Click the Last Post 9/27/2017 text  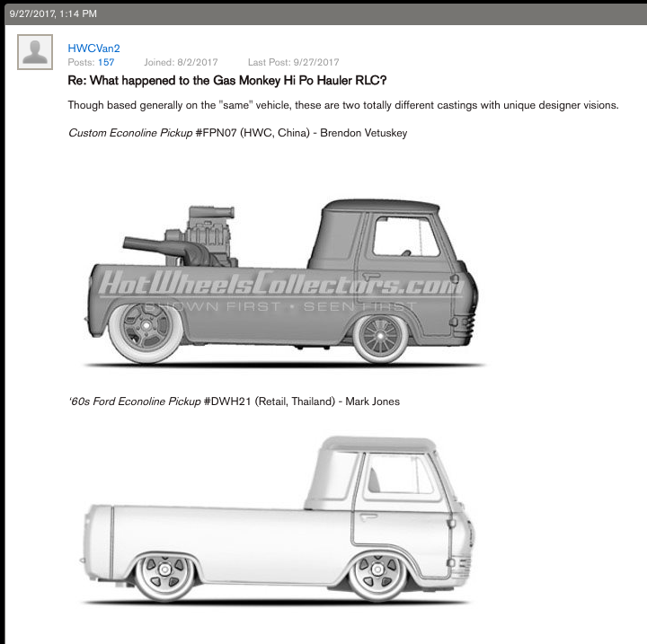point(293,62)
